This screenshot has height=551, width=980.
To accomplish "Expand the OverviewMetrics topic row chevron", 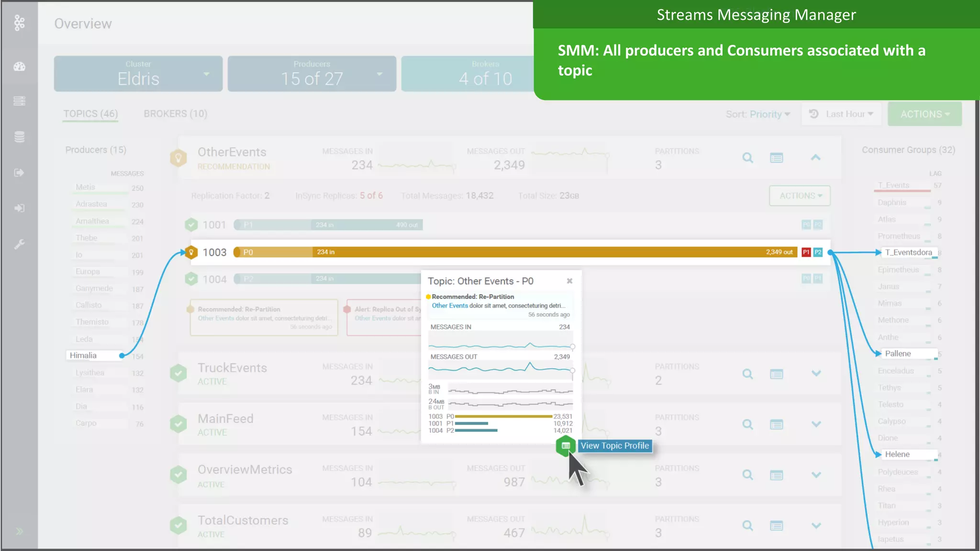I will point(816,474).
